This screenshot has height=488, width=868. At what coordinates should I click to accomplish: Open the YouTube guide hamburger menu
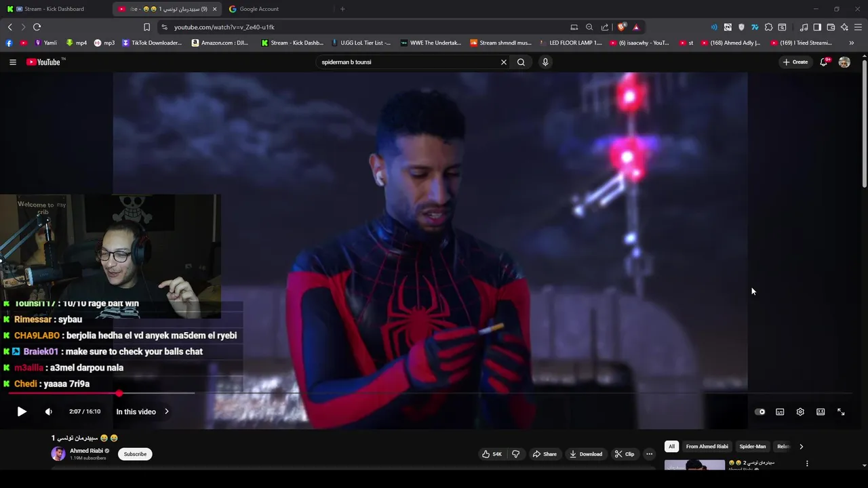[12, 62]
